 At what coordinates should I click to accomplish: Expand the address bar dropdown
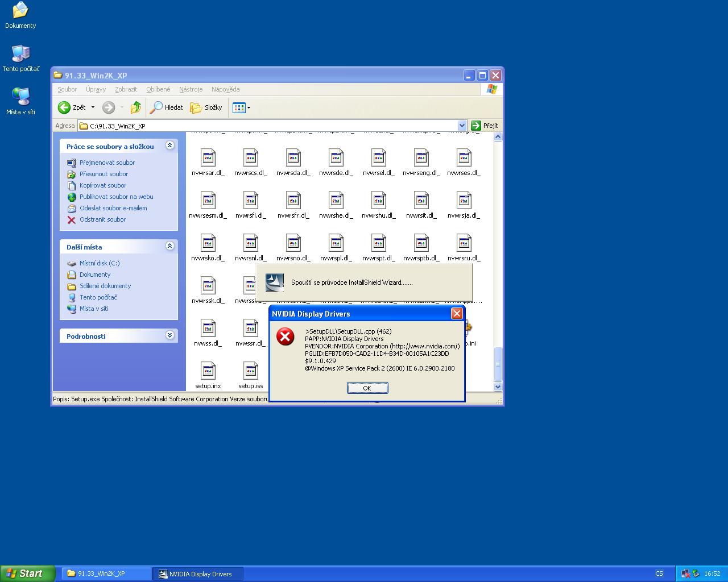[462, 126]
